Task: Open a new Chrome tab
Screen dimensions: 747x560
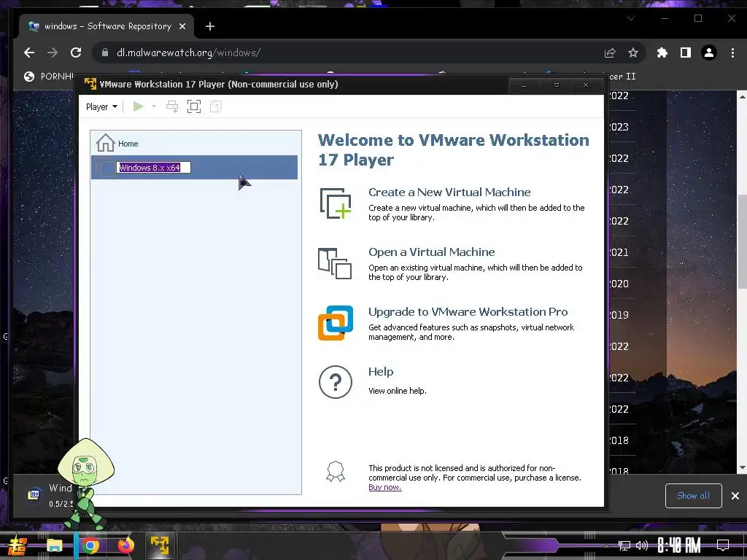Action: [210, 26]
